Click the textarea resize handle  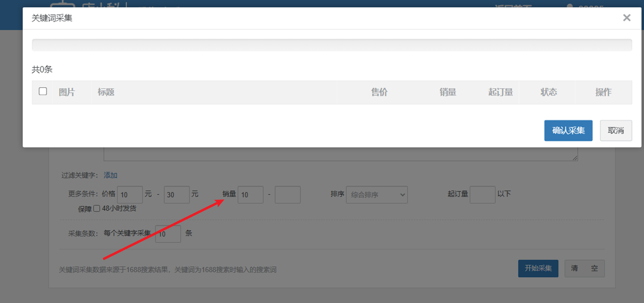point(575,158)
